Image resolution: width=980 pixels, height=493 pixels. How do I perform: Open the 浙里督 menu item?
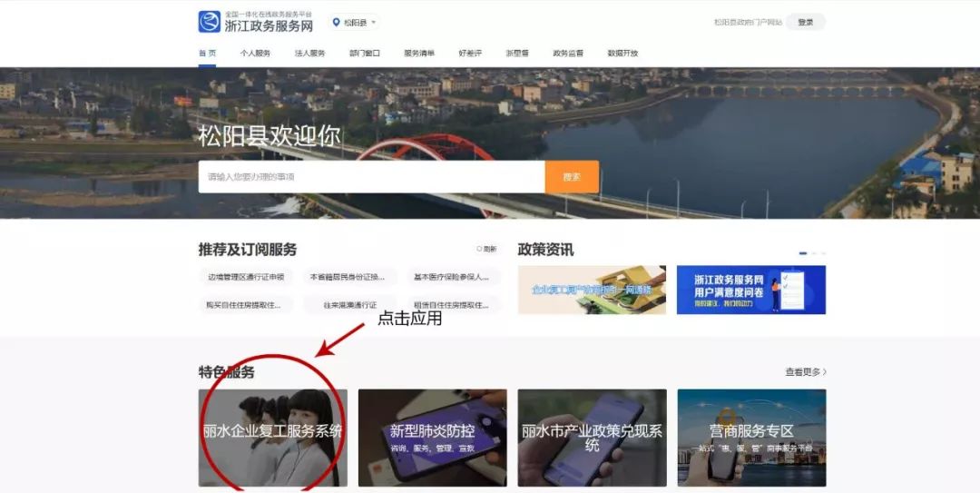pyautogui.click(x=517, y=54)
